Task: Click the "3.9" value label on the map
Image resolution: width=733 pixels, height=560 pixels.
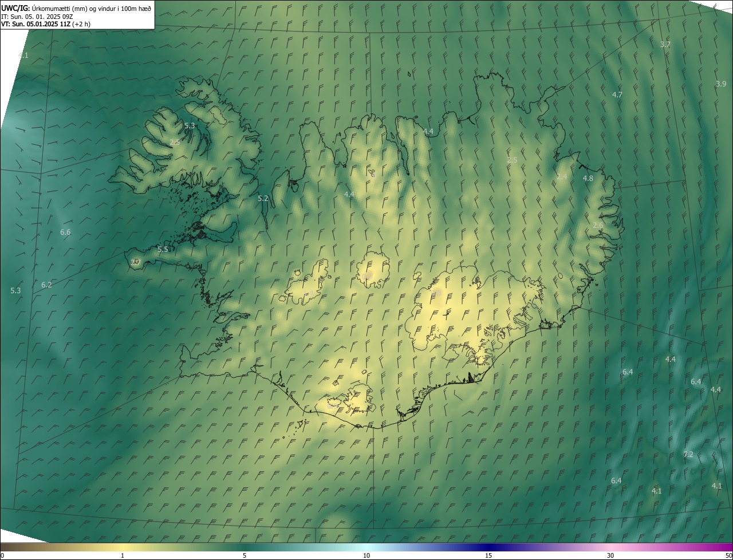Action: click(x=721, y=84)
